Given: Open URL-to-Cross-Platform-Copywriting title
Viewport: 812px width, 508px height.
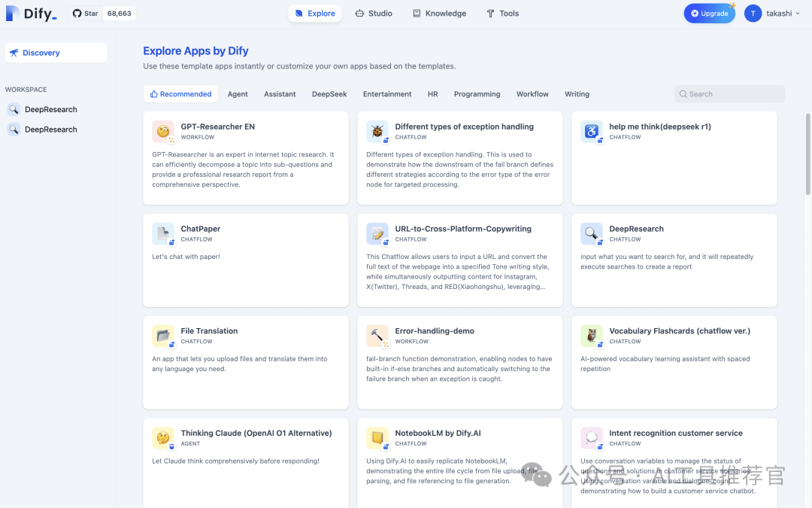Looking at the screenshot, I should tap(463, 229).
